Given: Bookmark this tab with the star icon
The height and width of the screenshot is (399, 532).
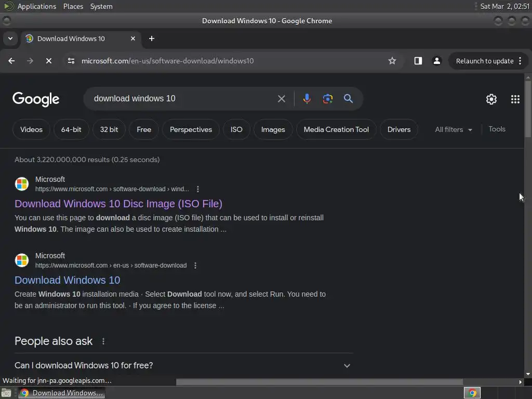Looking at the screenshot, I should (392, 61).
